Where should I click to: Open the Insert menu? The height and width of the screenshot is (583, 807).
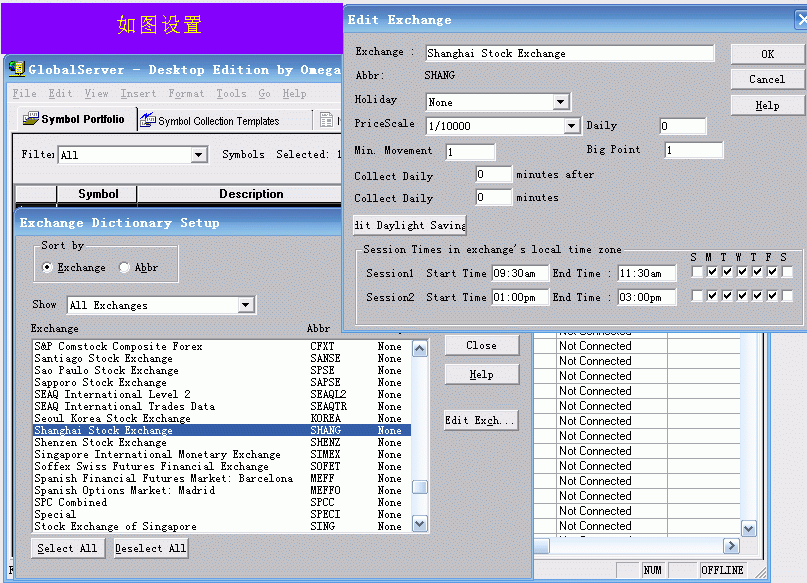tap(138, 93)
